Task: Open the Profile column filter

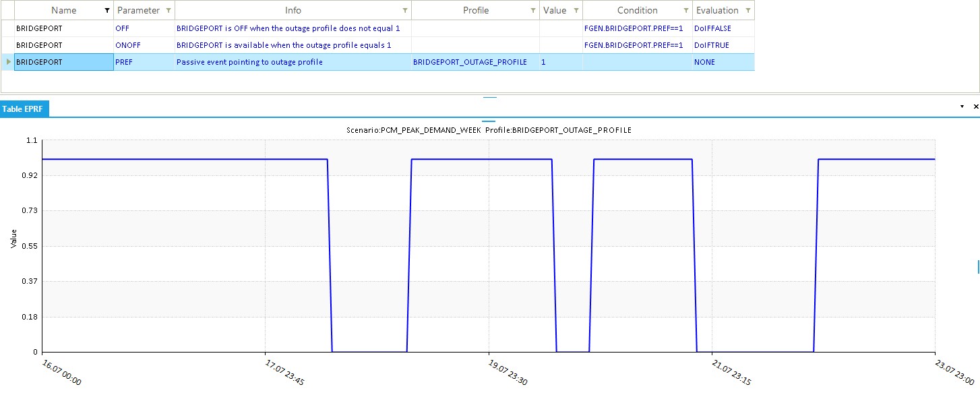Action: (532, 11)
